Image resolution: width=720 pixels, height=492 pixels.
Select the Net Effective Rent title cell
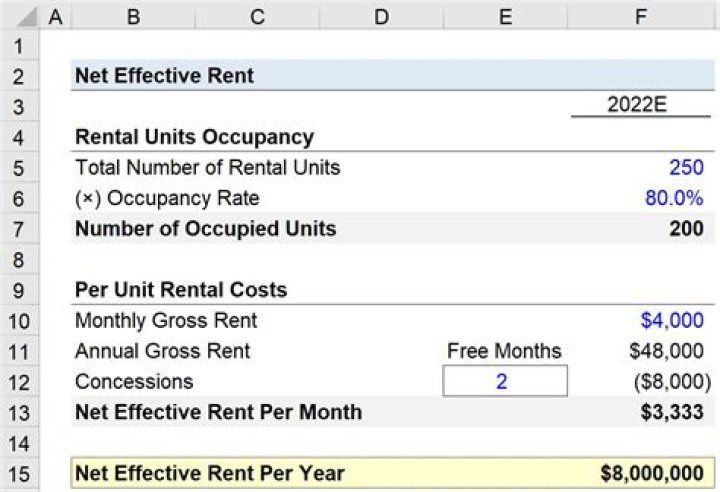(165, 76)
